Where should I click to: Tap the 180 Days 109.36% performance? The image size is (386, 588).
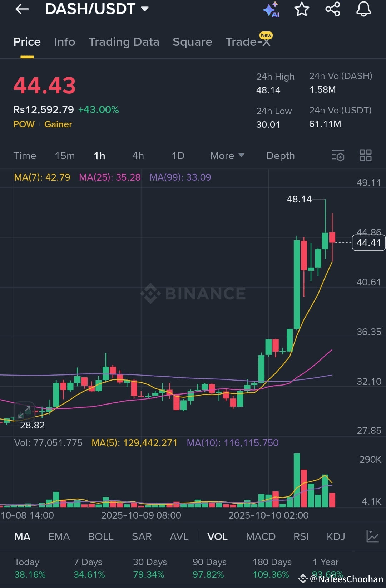click(x=272, y=568)
